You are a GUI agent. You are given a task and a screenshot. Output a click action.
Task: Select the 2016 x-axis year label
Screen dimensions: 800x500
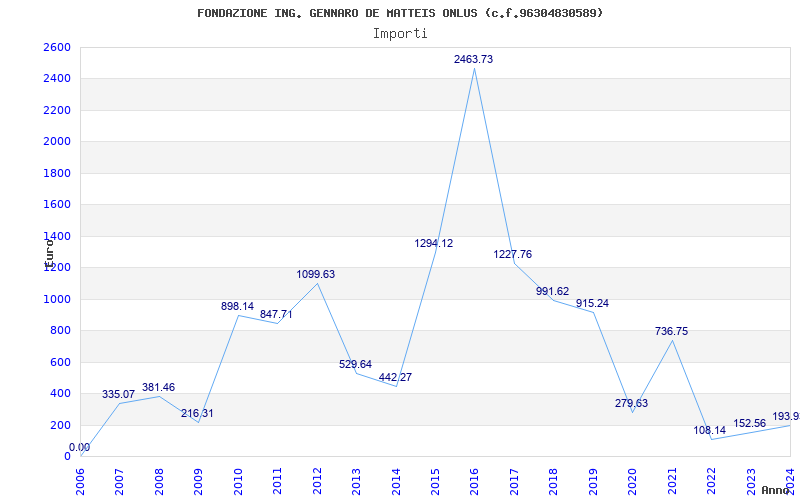(474, 481)
